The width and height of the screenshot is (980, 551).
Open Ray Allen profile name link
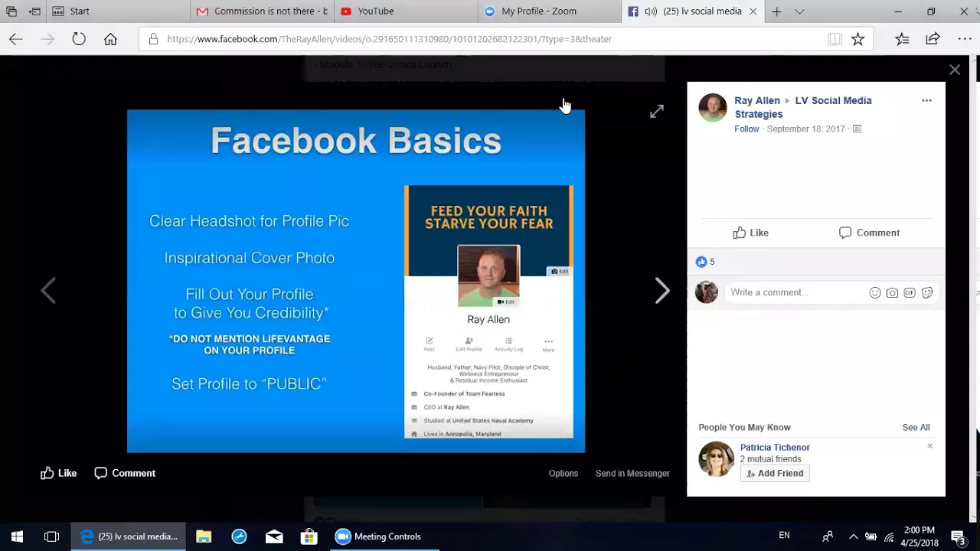pyautogui.click(x=757, y=100)
